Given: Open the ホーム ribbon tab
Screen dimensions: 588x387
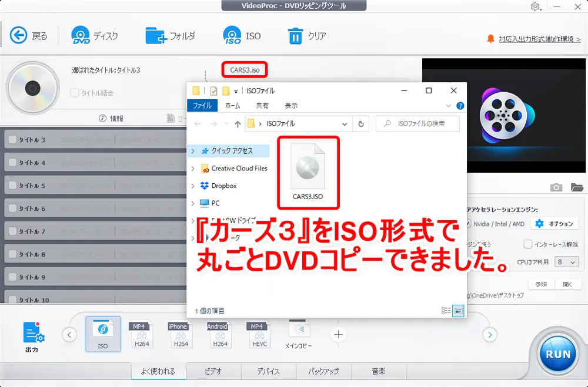Looking at the screenshot, I should tap(232, 106).
